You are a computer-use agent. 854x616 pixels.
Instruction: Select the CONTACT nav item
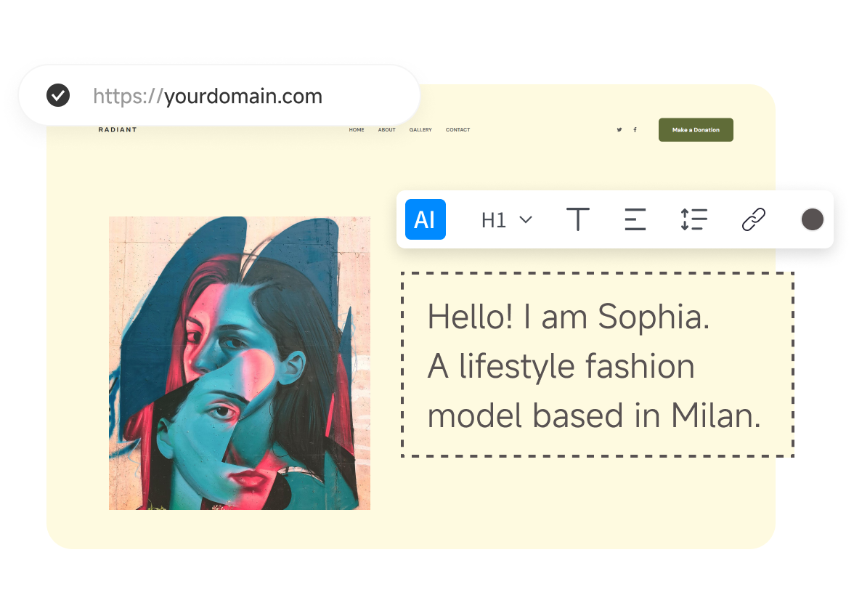(457, 130)
